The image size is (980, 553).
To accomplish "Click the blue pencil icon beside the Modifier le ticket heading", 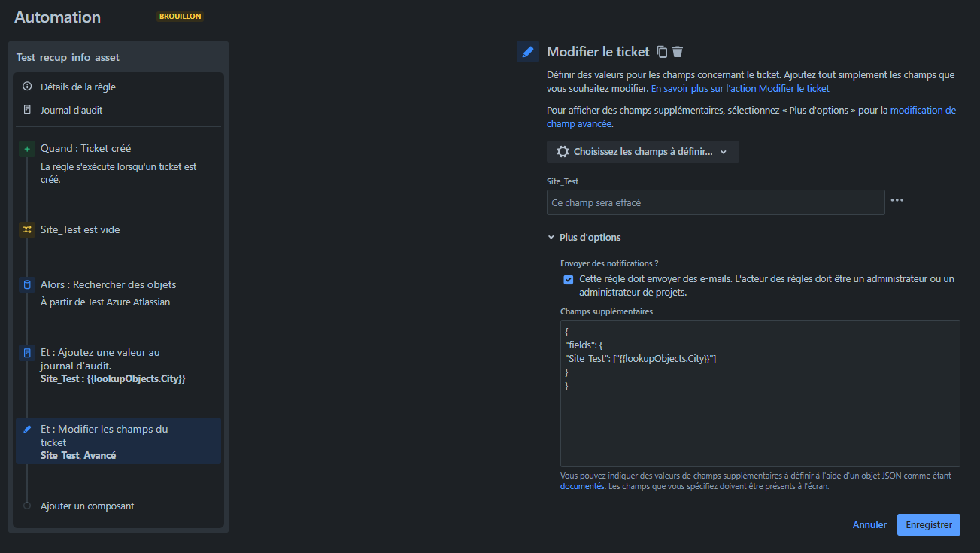I will click(528, 52).
